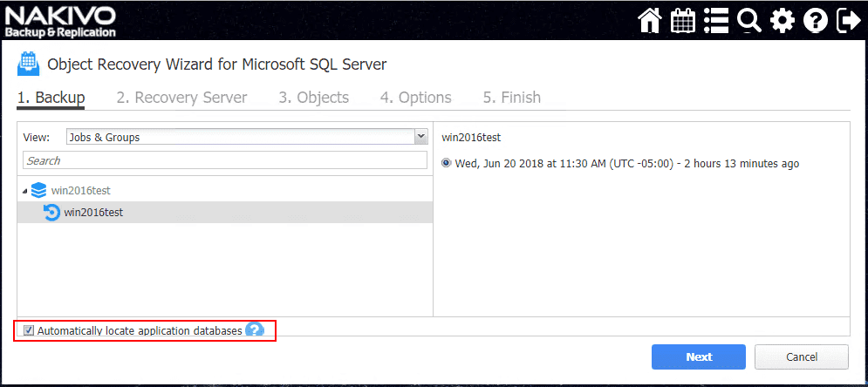Click the search magnifier icon
This screenshot has height=387, width=868.
pos(748,20)
